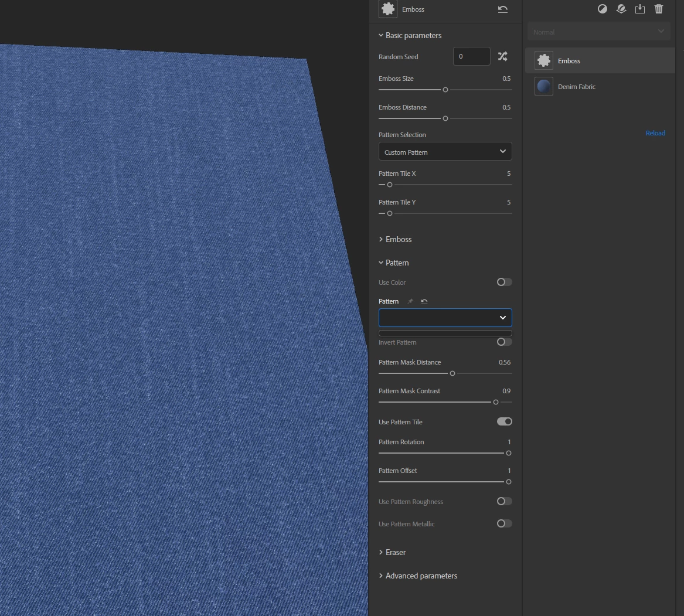The width and height of the screenshot is (684, 616).
Task: Click the pin icon beside Pattern label
Action: point(410,301)
